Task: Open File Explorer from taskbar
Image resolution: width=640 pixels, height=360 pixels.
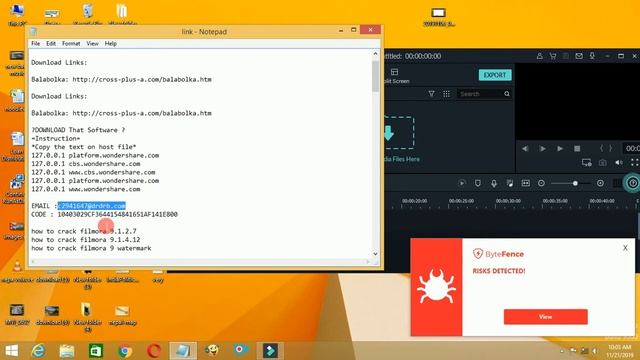Action: click(67, 351)
